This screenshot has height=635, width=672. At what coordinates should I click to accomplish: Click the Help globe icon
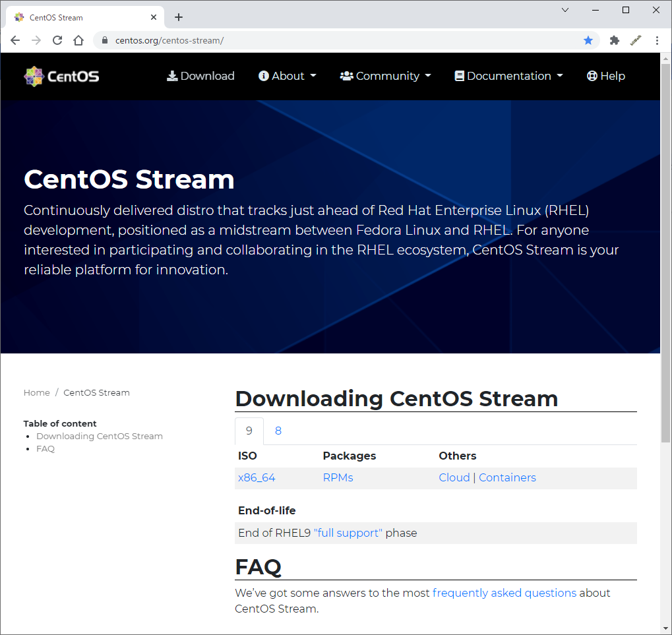[591, 76]
